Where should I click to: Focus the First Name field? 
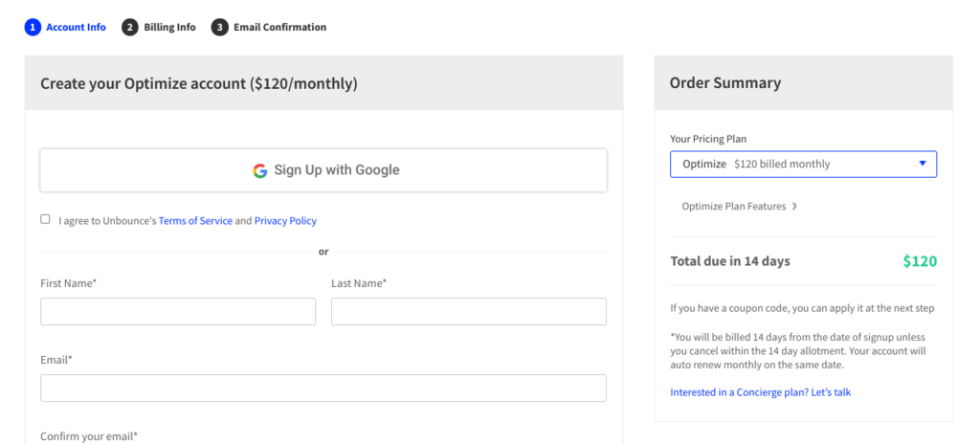178,311
